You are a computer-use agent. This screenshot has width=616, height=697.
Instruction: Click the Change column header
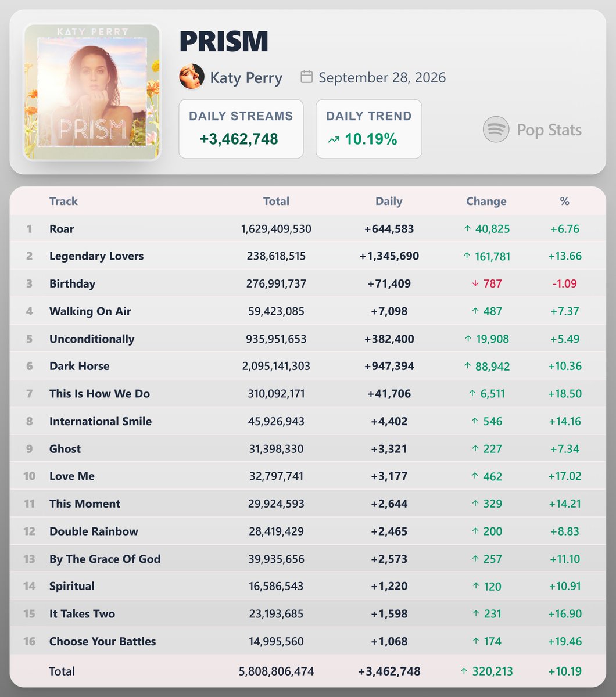(x=486, y=201)
